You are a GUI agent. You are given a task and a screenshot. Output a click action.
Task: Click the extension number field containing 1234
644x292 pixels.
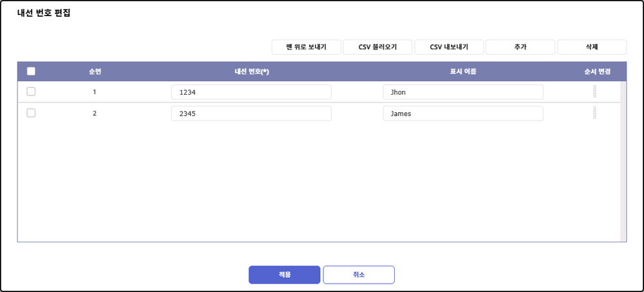pos(251,92)
